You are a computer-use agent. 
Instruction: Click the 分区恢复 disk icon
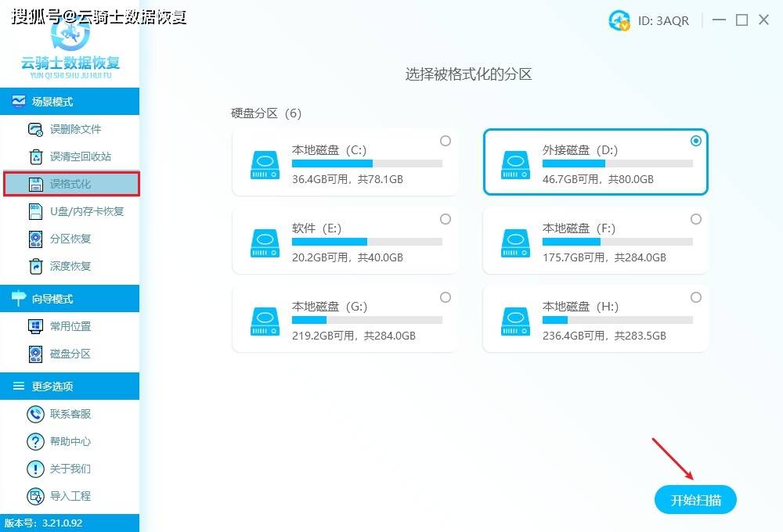(x=35, y=239)
